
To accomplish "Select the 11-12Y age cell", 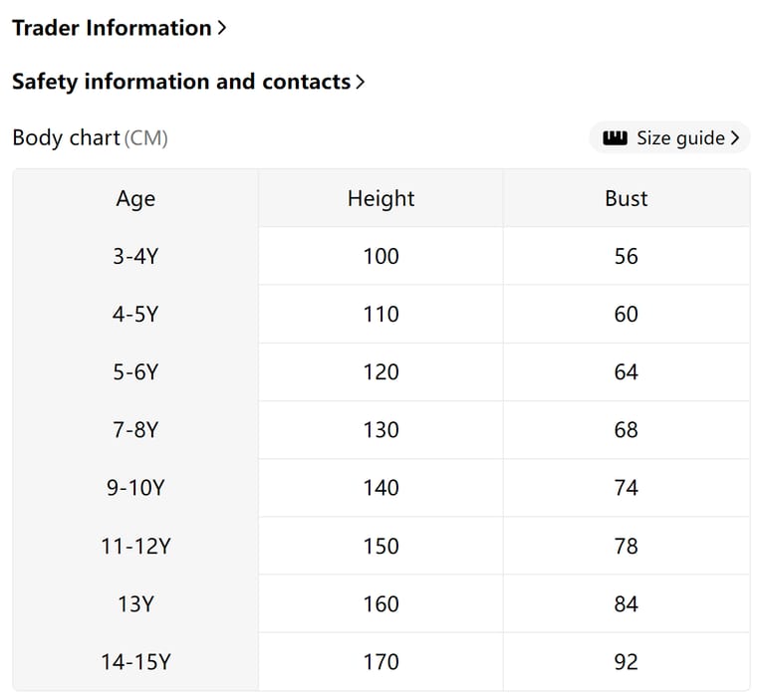I will tap(135, 546).
